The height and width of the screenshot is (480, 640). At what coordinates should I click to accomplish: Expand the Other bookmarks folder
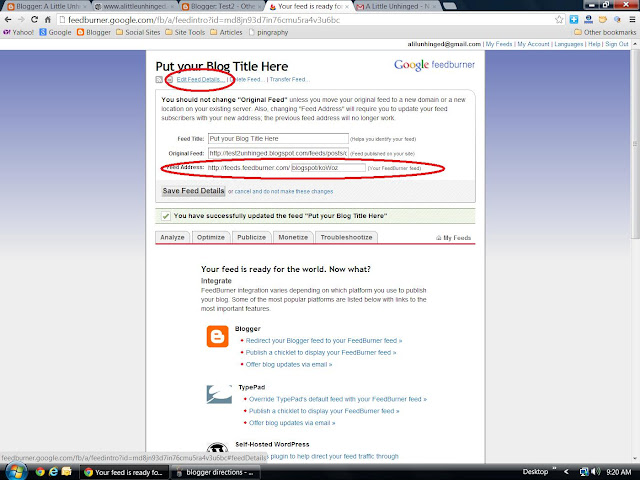click(605, 32)
